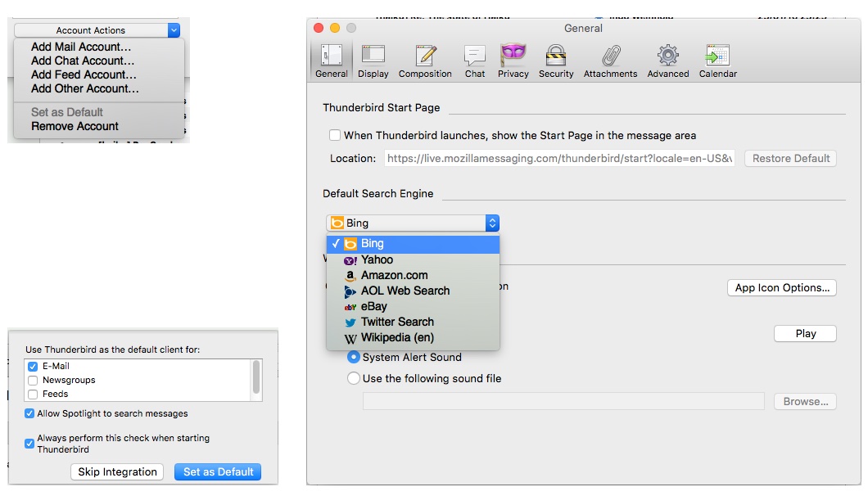868x496 pixels.
Task: Click Skip Integration button
Action: (117, 472)
